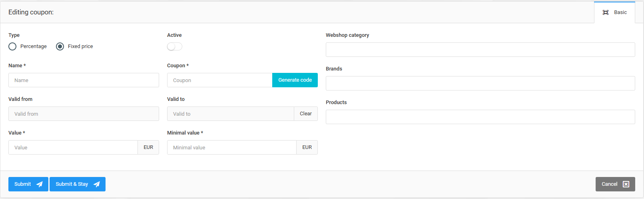This screenshot has height=199, width=644.
Task: Toggle the Active switch on
Action: (175, 46)
